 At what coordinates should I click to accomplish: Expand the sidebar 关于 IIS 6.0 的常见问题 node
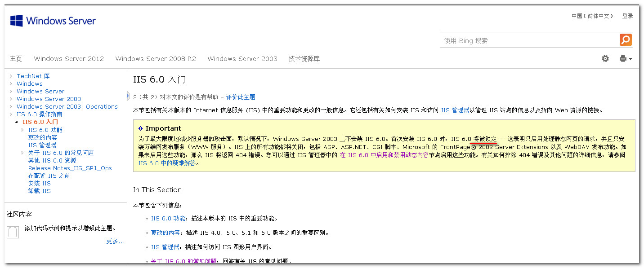pos(22,153)
